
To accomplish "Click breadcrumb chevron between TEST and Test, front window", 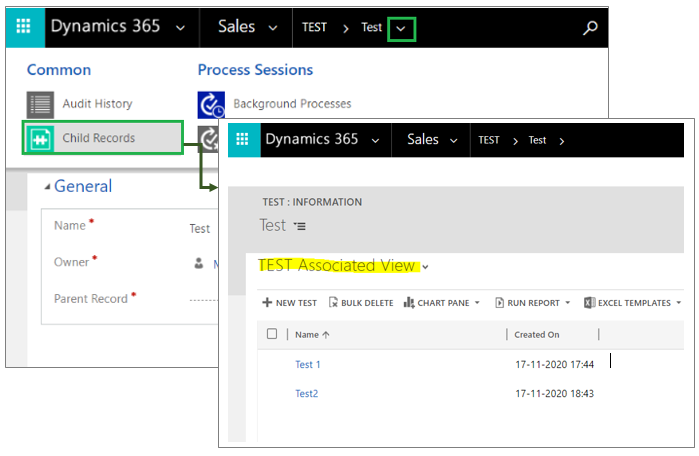I will pyautogui.click(x=515, y=141).
